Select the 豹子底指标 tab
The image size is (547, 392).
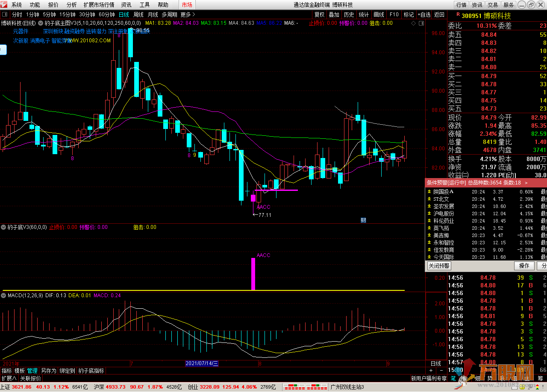91,371
